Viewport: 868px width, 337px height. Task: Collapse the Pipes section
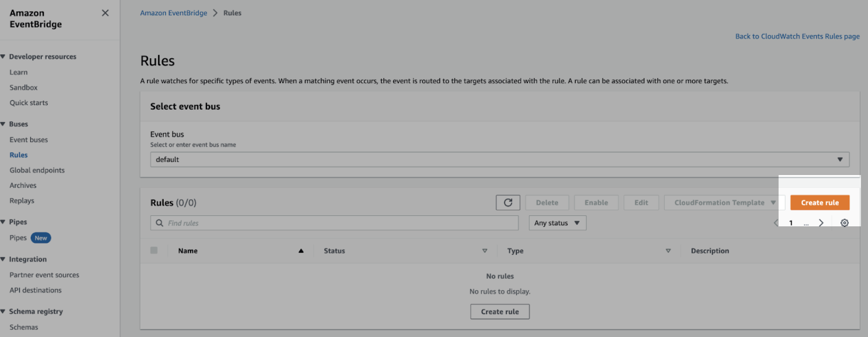point(3,222)
